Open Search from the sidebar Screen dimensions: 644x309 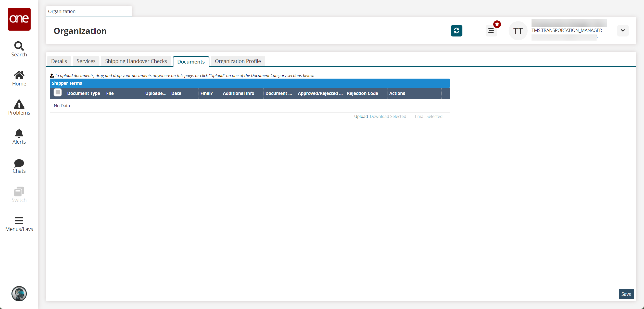pyautogui.click(x=19, y=50)
